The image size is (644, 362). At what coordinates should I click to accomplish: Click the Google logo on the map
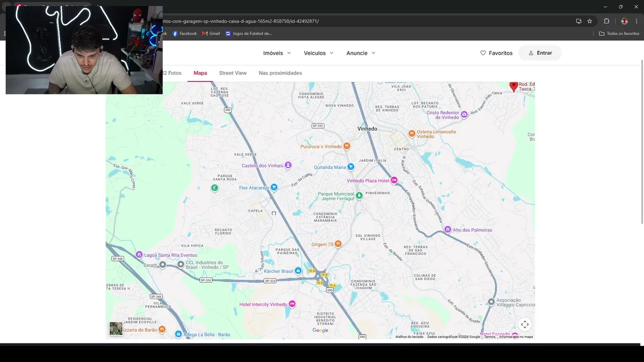pos(320,330)
